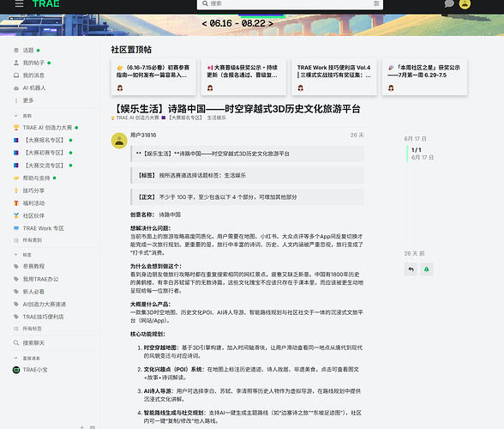Open the user avatar menu
This screenshot has width=504, height=429.
(x=465, y=4)
